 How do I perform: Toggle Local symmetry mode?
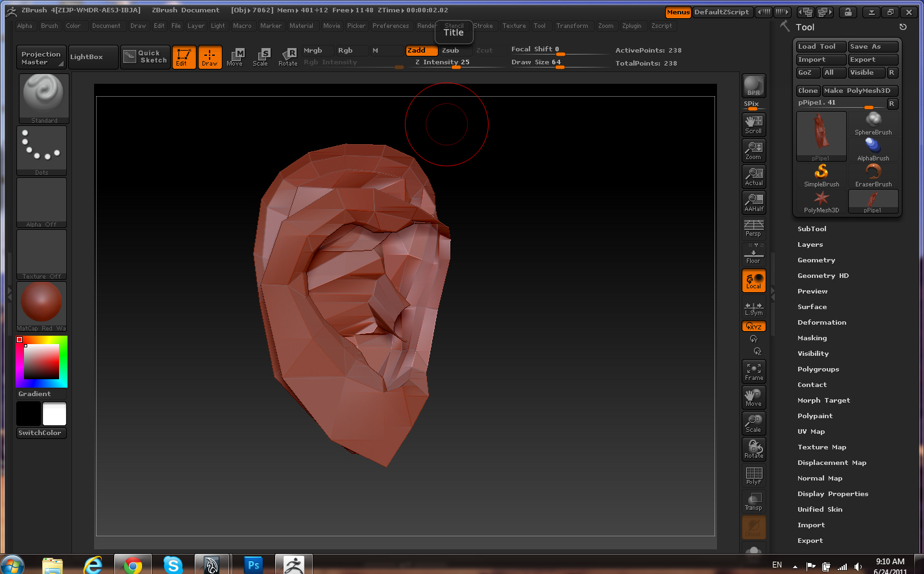coord(753,306)
